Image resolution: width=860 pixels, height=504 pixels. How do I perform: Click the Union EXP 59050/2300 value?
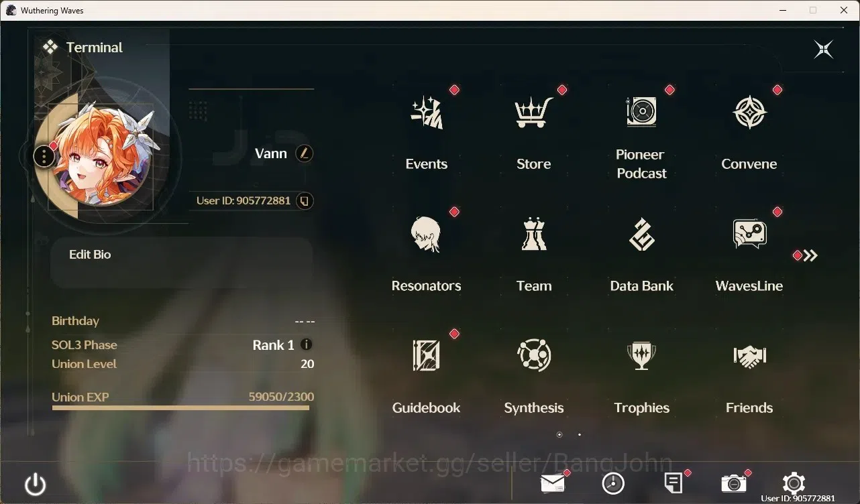tap(281, 397)
